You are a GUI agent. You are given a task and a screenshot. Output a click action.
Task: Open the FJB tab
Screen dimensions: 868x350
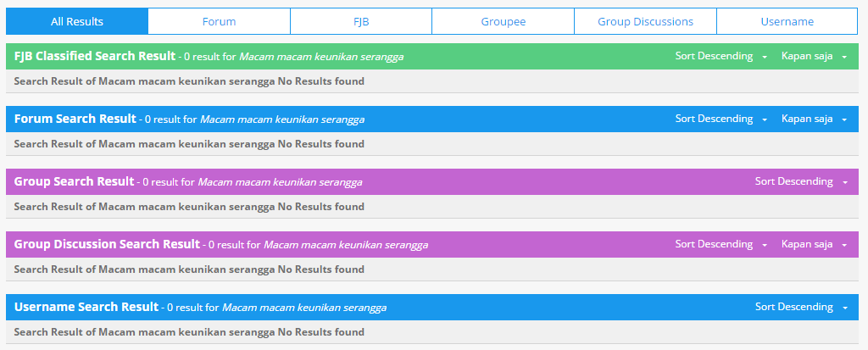(361, 21)
